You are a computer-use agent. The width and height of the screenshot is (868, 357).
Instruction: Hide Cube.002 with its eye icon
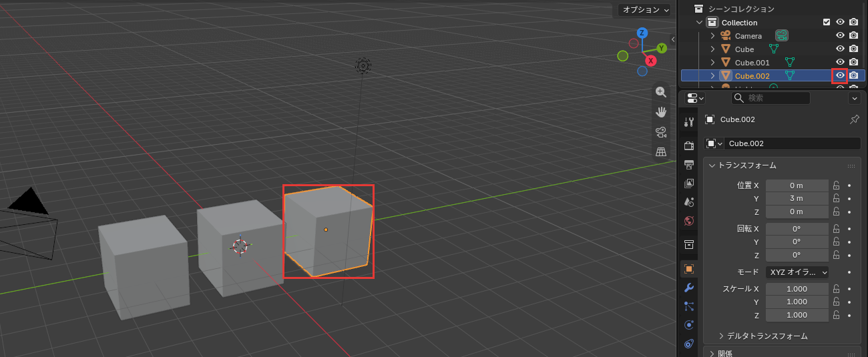841,75
